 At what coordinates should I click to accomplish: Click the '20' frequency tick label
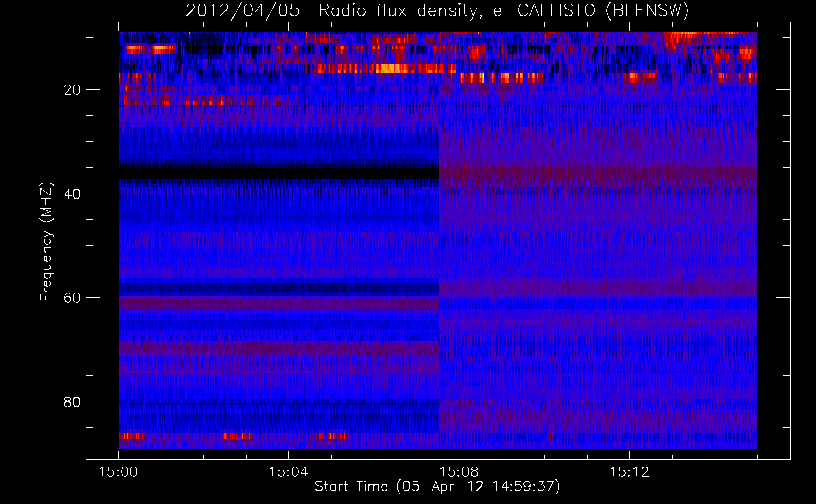tap(73, 90)
